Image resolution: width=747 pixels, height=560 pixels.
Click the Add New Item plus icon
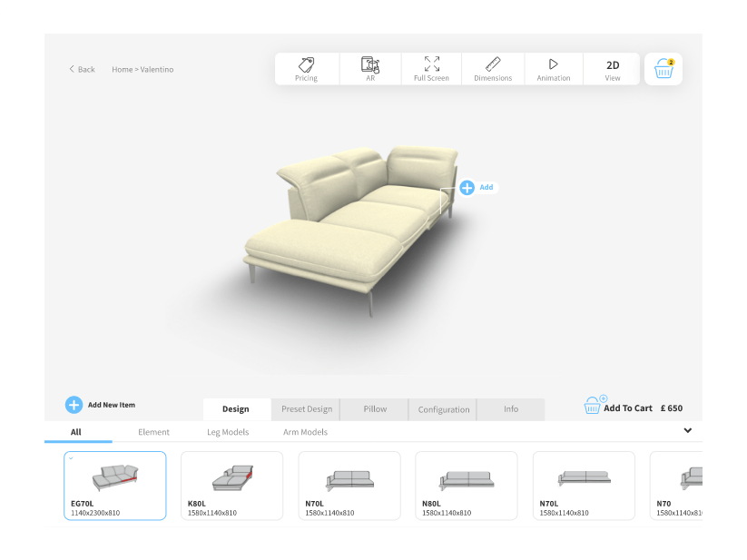pos(74,405)
